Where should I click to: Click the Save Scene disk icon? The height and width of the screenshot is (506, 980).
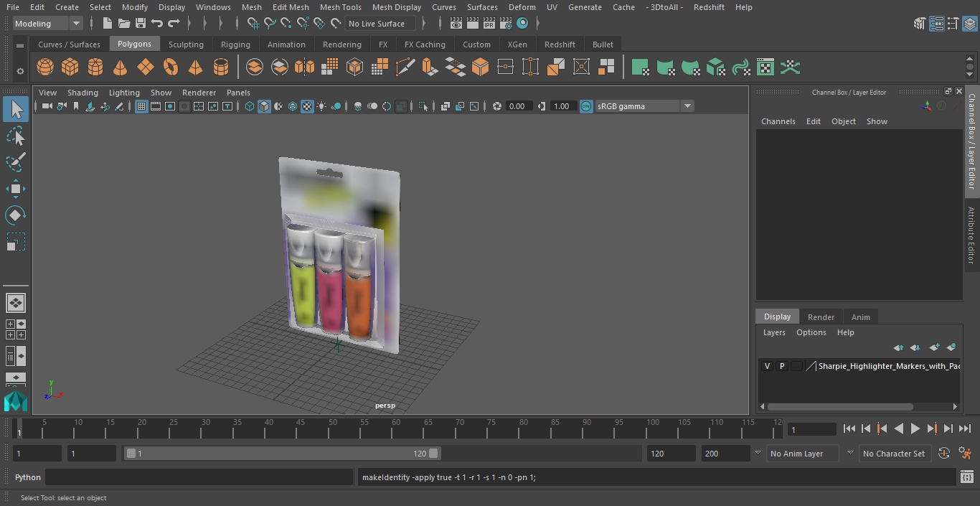click(141, 24)
